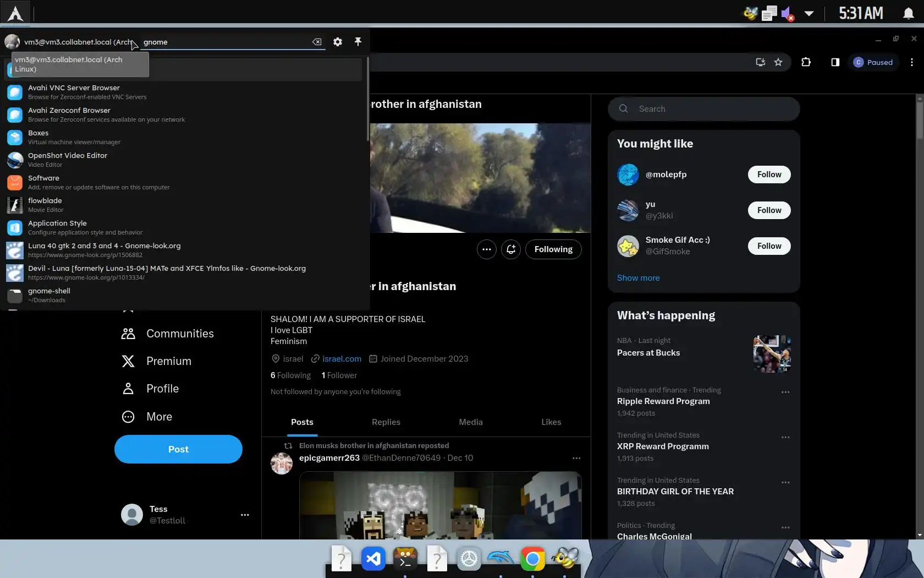Open Tess account menu dots

[x=245, y=515]
